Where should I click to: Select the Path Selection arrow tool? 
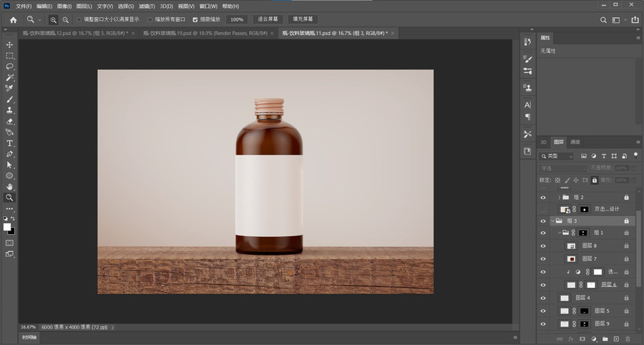click(9, 165)
